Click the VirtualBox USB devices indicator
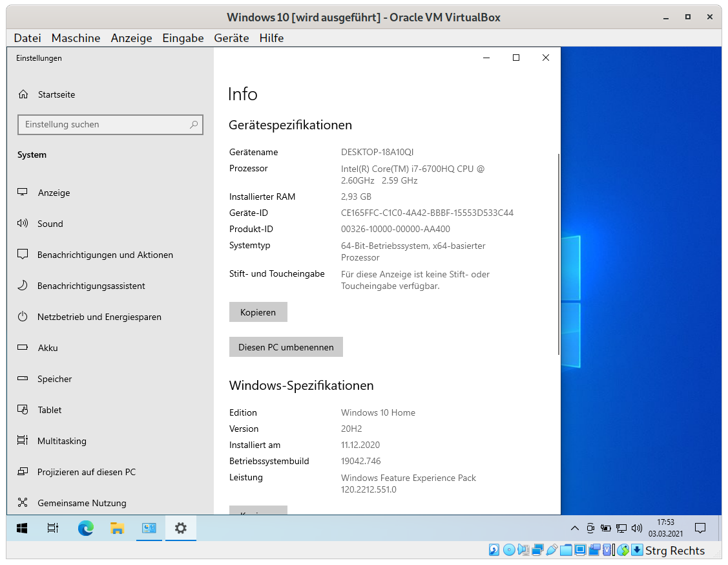 [x=552, y=551]
